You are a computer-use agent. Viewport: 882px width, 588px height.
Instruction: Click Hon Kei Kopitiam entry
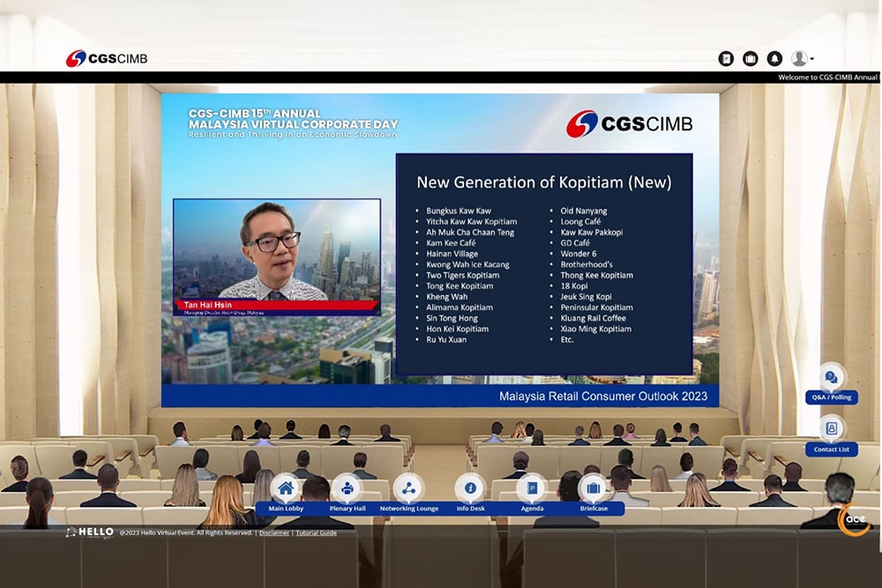[457, 328]
